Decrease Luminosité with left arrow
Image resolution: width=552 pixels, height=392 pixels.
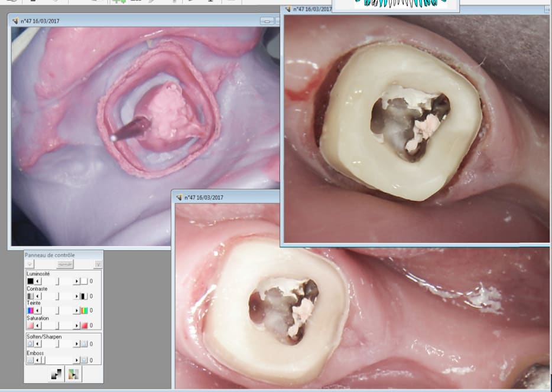click(38, 282)
